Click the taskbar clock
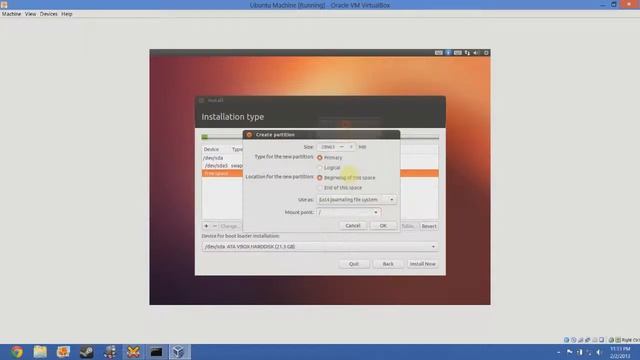Image resolution: width=640 pixels, height=360 pixels. [x=620, y=352]
